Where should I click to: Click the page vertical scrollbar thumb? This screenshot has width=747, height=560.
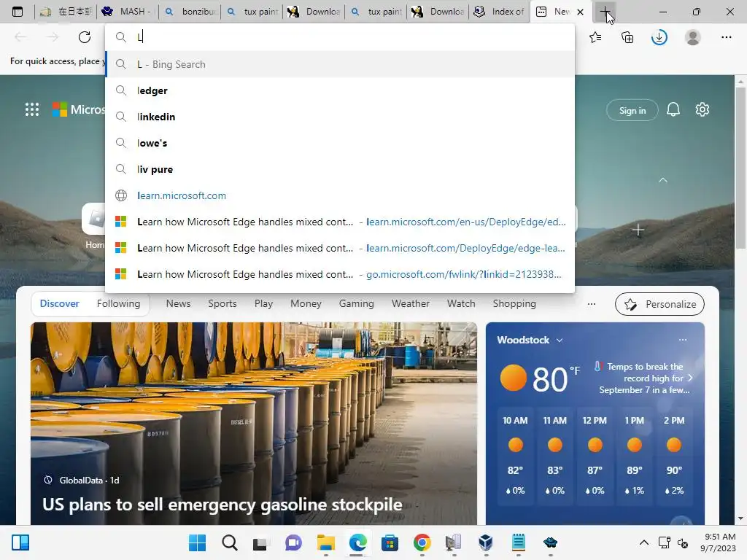[740, 169]
